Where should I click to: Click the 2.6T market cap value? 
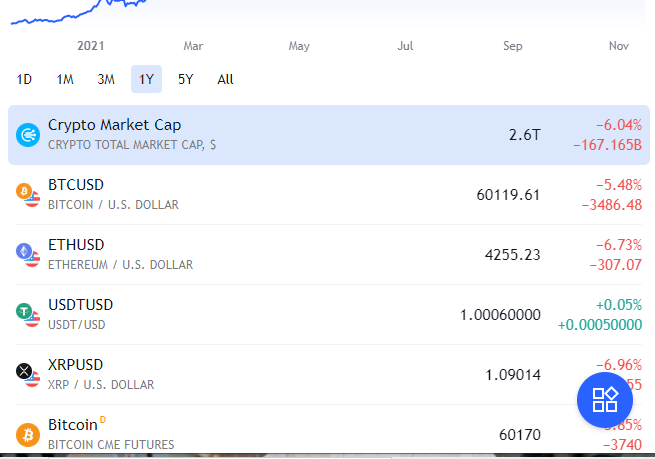click(525, 135)
